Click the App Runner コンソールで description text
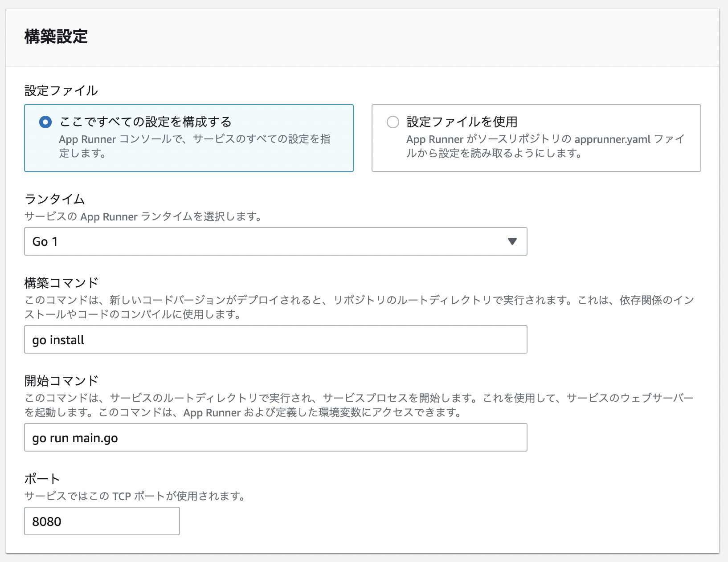728x562 pixels. click(195, 146)
